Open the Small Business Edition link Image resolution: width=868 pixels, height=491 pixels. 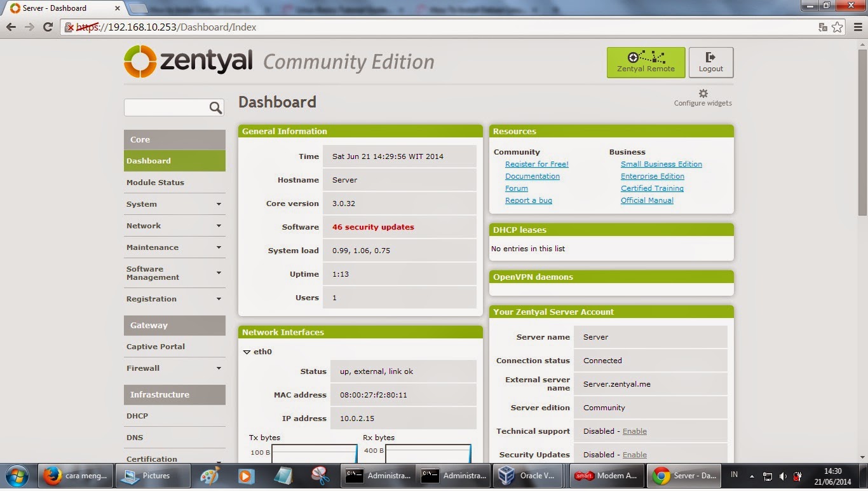[x=661, y=164]
